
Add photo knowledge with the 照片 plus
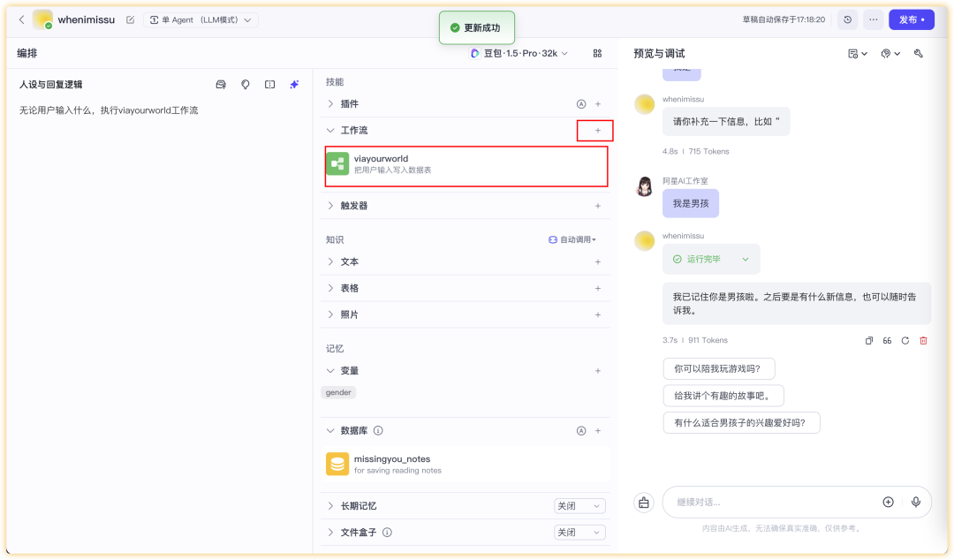tap(598, 314)
